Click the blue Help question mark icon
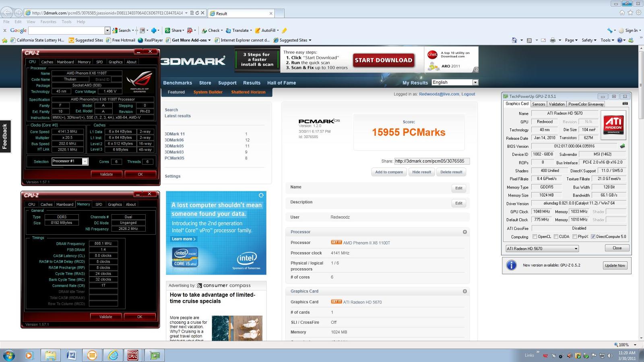Viewport: 644px width, 362px height. tap(620, 40)
